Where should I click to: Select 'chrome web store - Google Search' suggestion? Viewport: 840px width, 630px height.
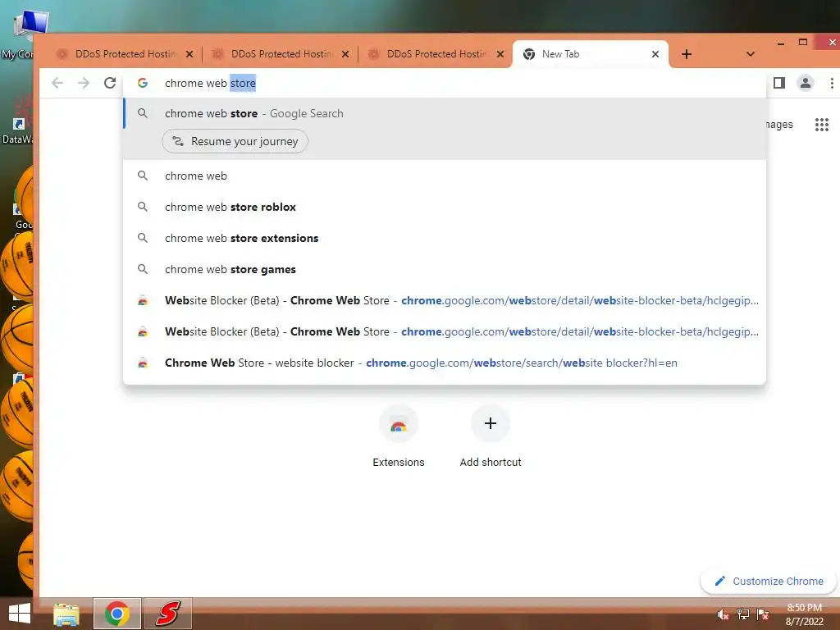(x=445, y=113)
